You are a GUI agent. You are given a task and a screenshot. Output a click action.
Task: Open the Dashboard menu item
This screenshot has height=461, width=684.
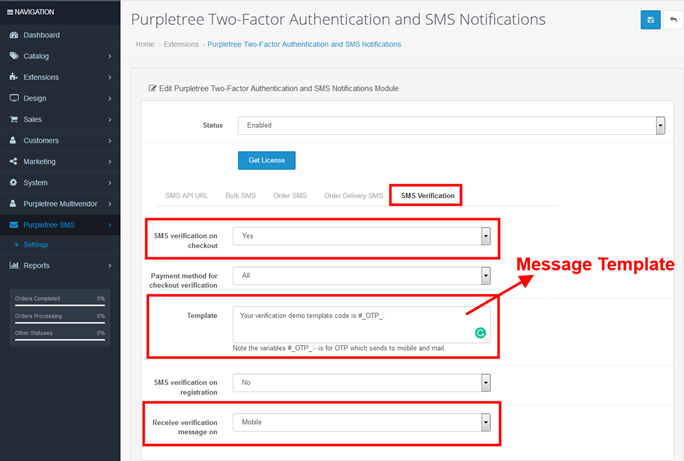tap(41, 35)
